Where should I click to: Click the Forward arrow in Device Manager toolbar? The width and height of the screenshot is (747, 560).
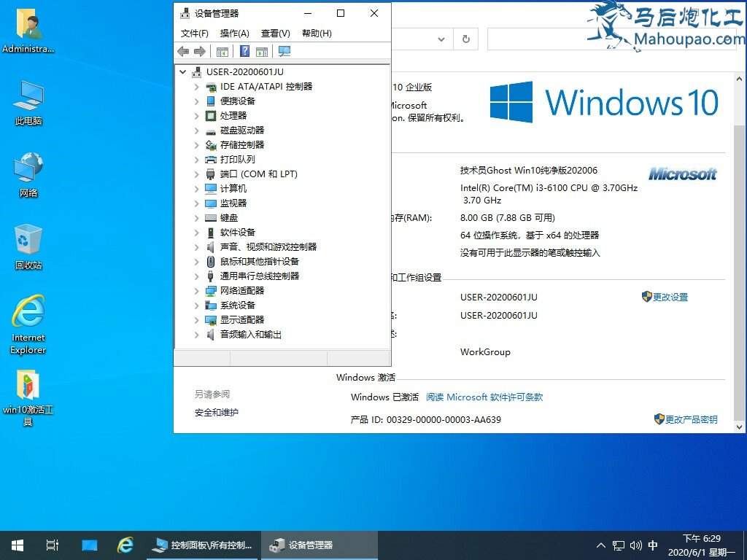coord(199,51)
